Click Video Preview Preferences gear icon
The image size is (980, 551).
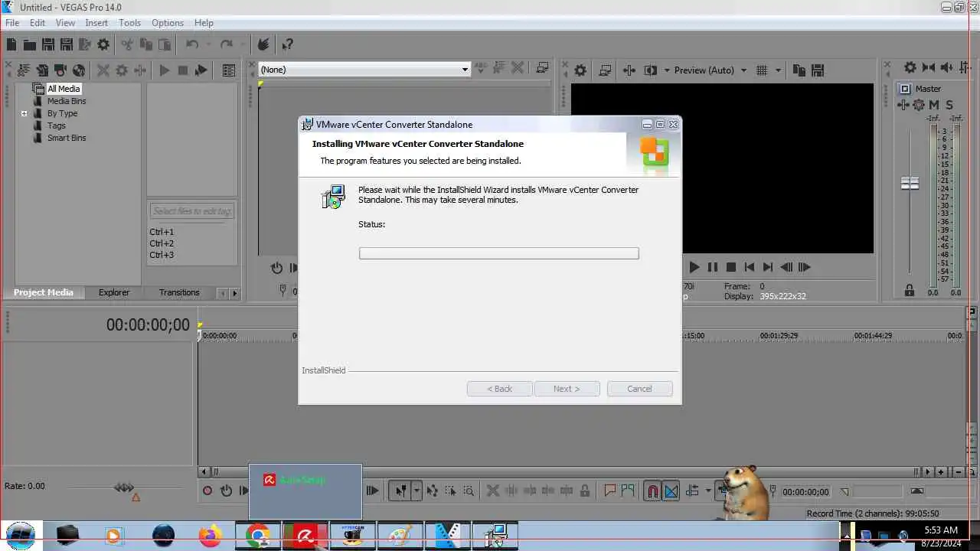[580, 70]
